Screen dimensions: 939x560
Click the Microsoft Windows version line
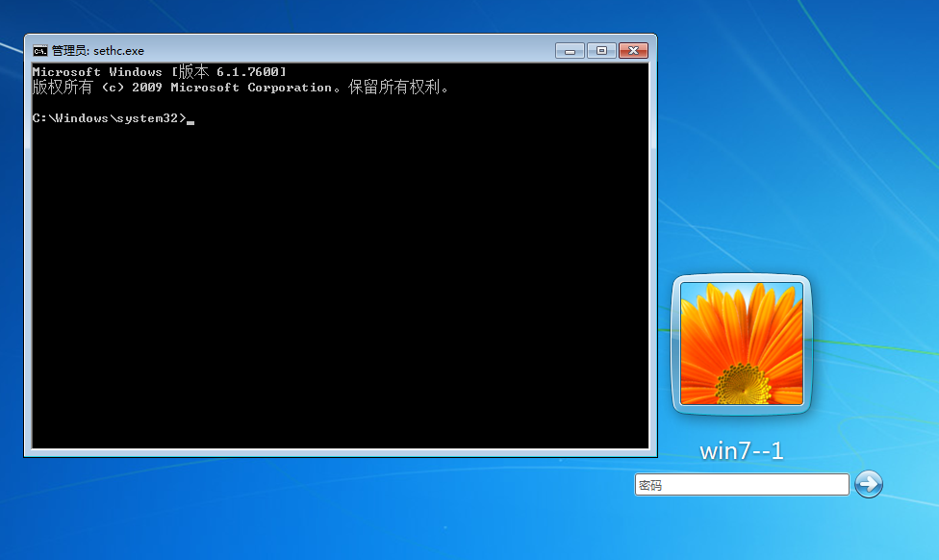click(160, 72)
